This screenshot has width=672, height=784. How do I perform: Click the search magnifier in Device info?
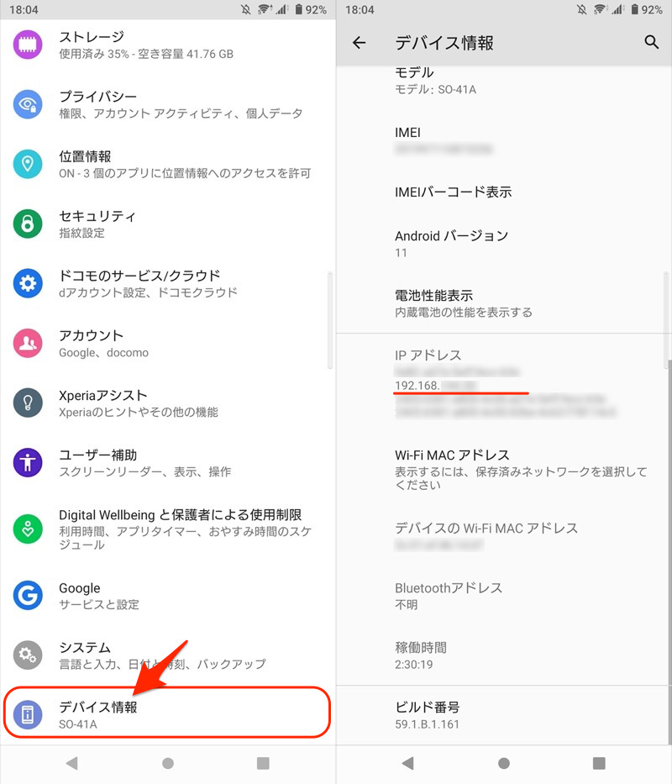coord(651,42)
